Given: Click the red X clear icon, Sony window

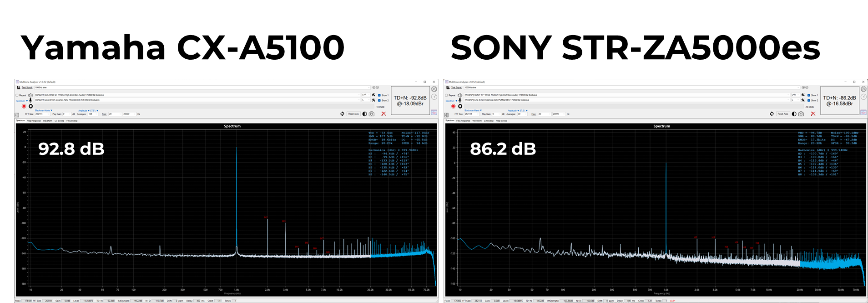Looking at the screenshot, I should (x=813, y=114).
